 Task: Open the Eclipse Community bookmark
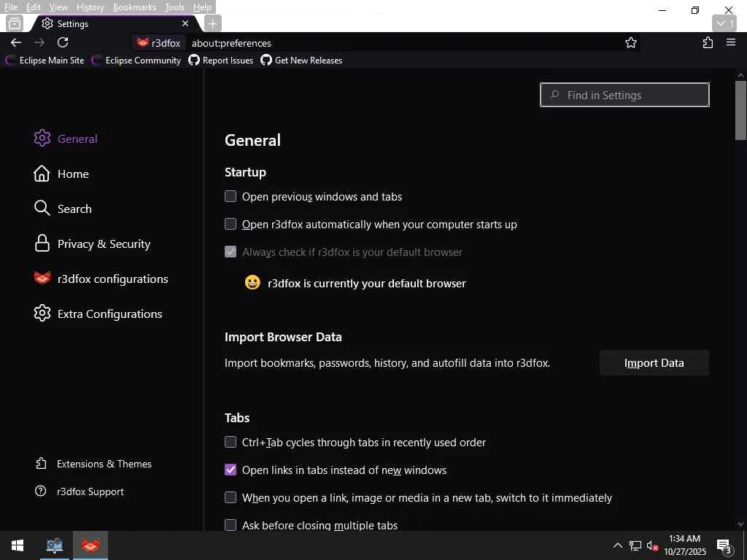[x=136, y=61]
